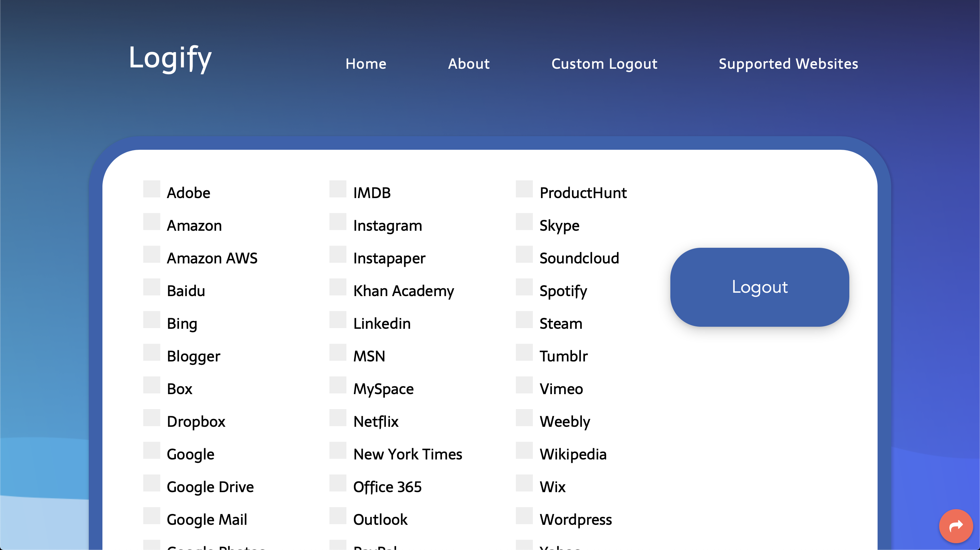Select the Baidu checkbox
Viewport: 980px width, 550px height.
click(151, 287)
